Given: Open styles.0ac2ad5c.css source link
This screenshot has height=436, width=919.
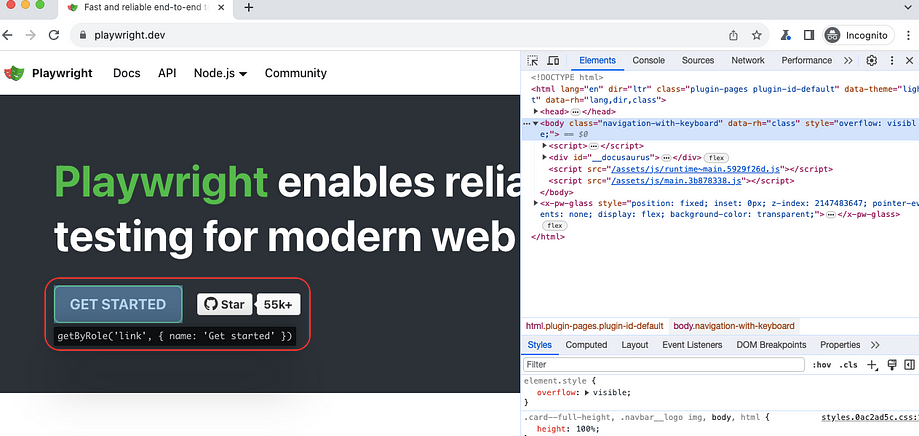Looking at the screenshot, I should (x=870, y=418).
